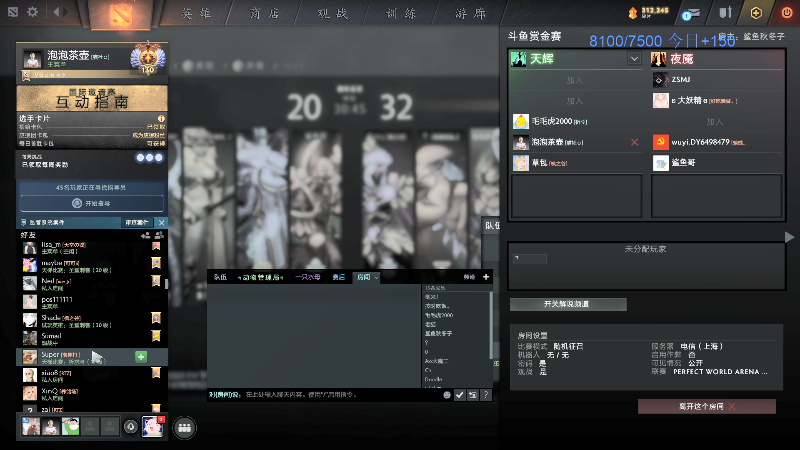This screenshot has width=800, height=450.
Task: Switch to the 队伍 chat tab
Action: click(x=220, y=277)
